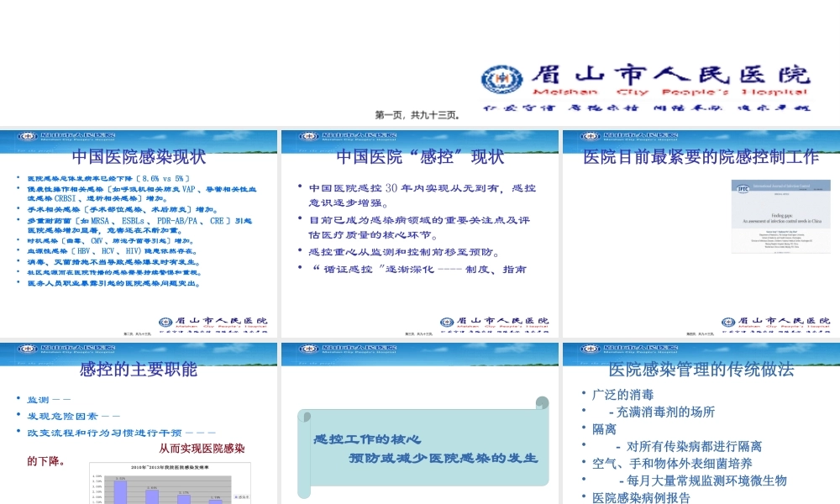
Task: Click the Meishan City People's Hospital emblem at top
Action: 501,79
